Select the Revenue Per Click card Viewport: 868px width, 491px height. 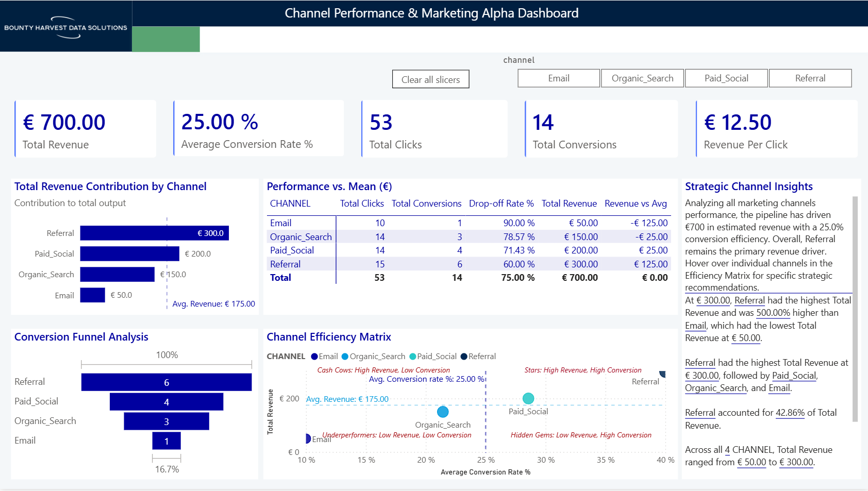[x=776, y=129]
